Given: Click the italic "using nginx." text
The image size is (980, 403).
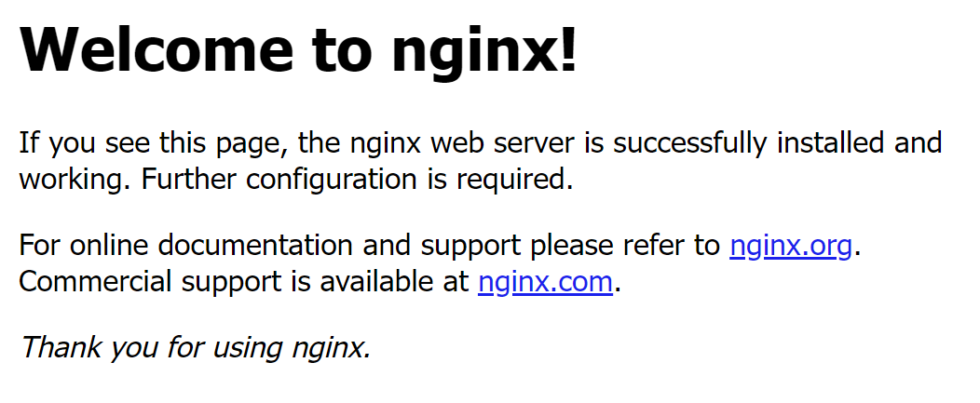Looking at the screenshot, I should tap(292, 348).
